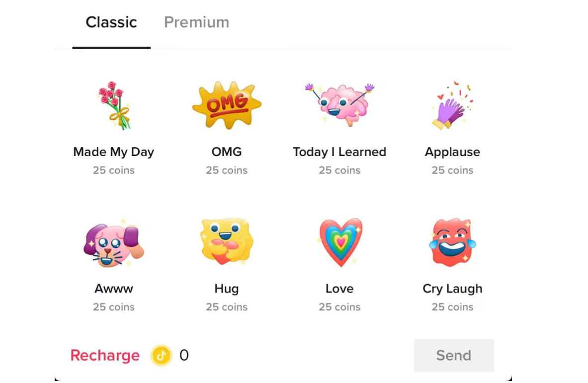
Task: Click the 25 coins price under OMG
Action: coord(227,170)
